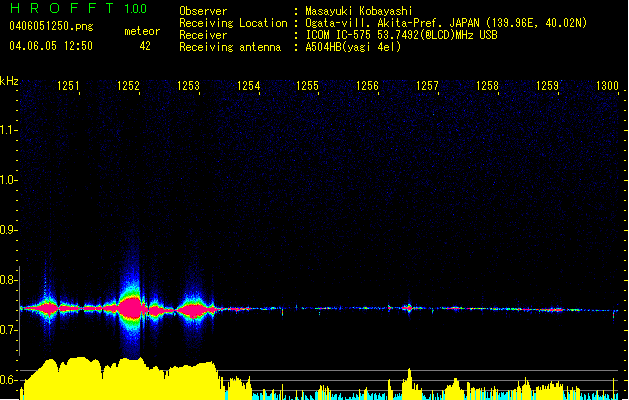The height and width of the screenshot is (400, 629).
Task: Click the 0.9 kHz frequency tick label
Action: pos(8,230)
